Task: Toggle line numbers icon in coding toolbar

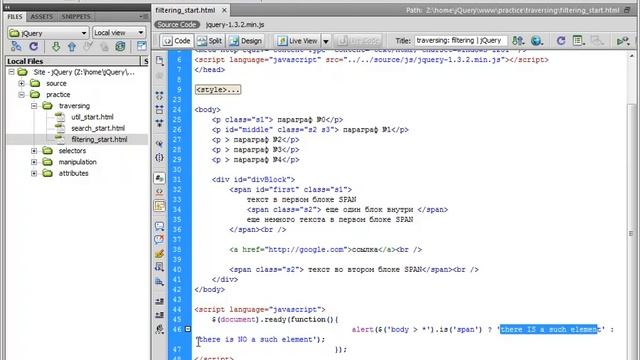Action: pos(160,178)
